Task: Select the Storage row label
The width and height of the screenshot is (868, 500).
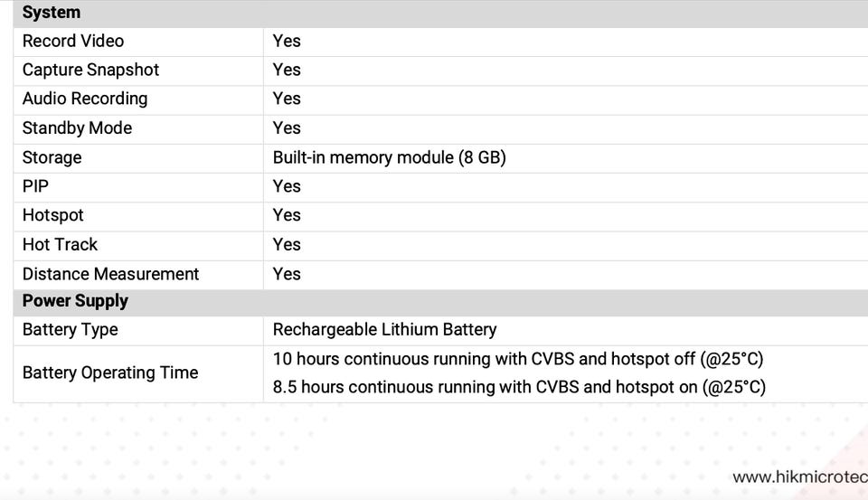Action: pyautogui.click(x=52, y=157)
